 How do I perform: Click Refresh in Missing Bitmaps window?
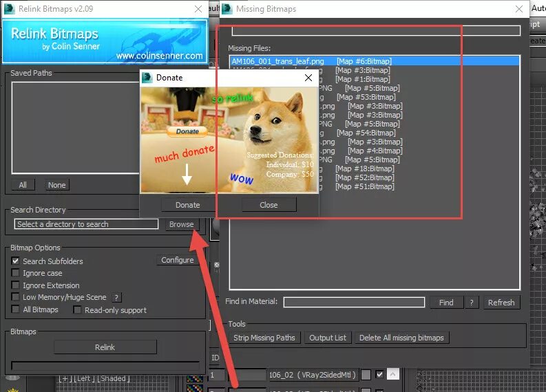point(501,303)
